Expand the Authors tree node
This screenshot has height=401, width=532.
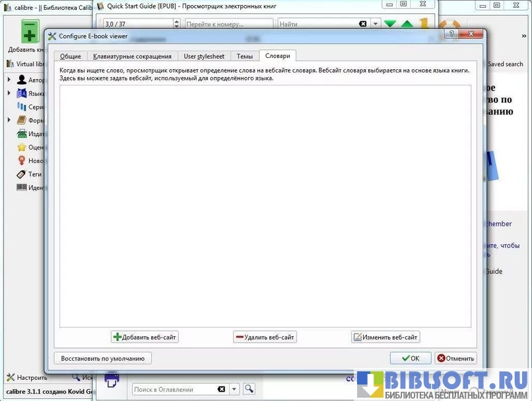[9, 80]
